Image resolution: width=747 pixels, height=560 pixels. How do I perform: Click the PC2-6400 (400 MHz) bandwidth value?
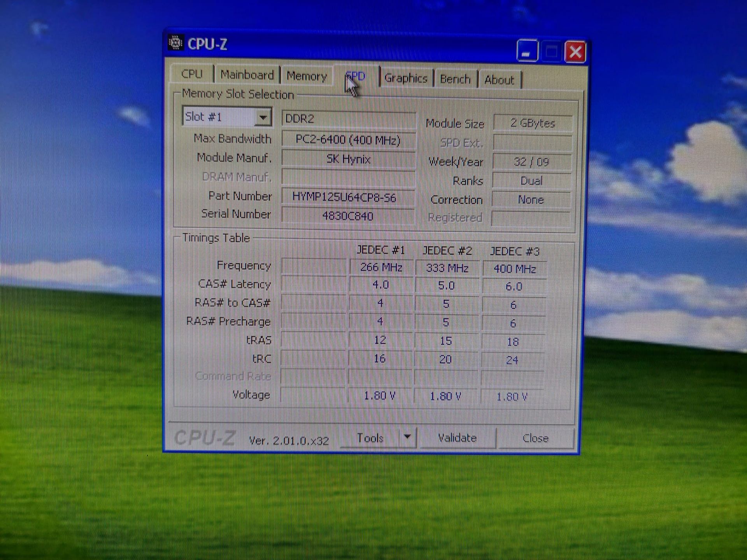348,140
